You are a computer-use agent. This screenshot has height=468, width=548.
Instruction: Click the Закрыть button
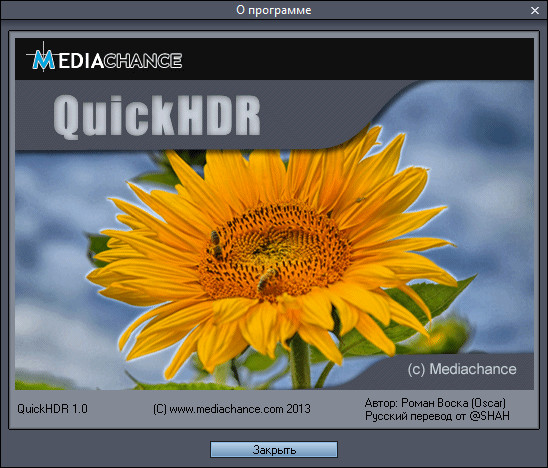coord(274,449)
